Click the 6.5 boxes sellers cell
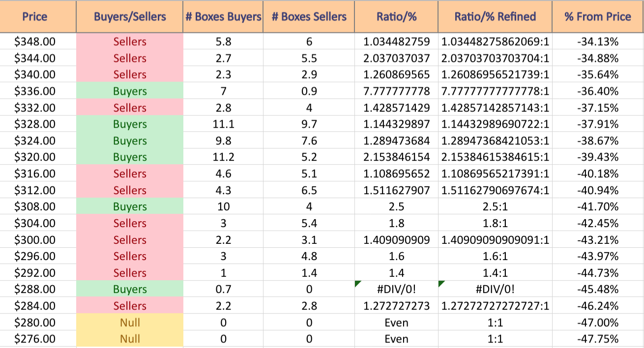 pos(309,190)
